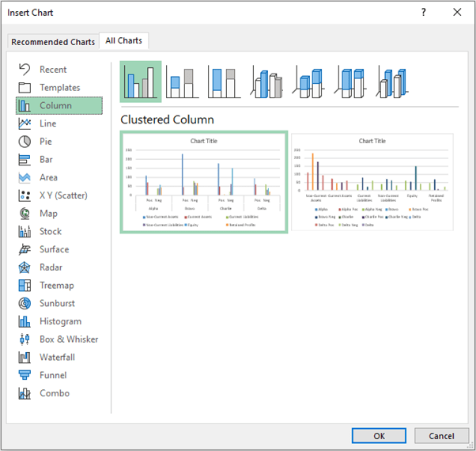This screenshot has height=451, width=476.
Task: Click the Line chart category icon
Action: point(25,123)
